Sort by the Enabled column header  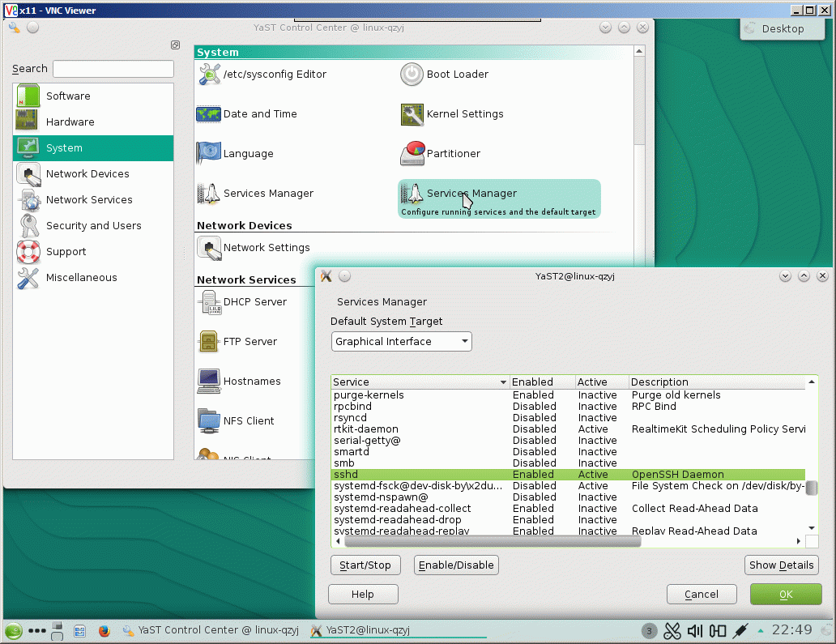[x=542, y=382]
